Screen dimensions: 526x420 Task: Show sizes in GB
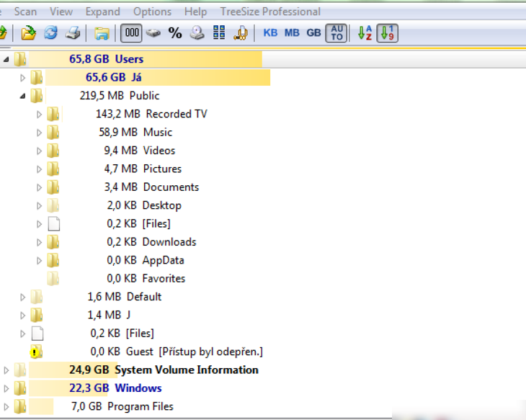tap(313, 33)
